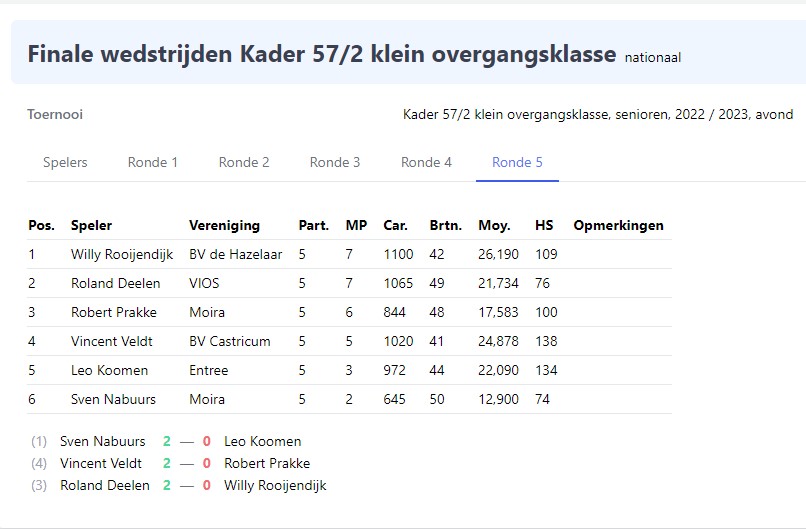Open the Spelers tab
The width and height of the screenshot is (806, 529).
65,162
